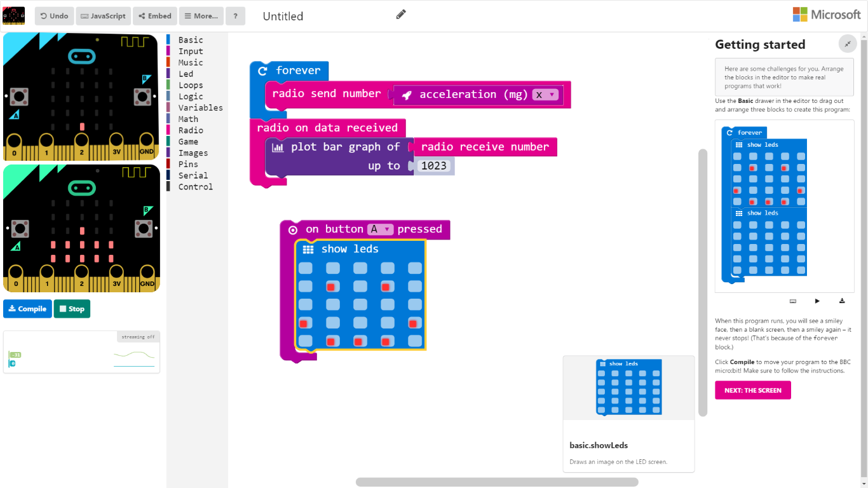Click the 1023 value field
The image size is (868, 488).
click(435, 166)
